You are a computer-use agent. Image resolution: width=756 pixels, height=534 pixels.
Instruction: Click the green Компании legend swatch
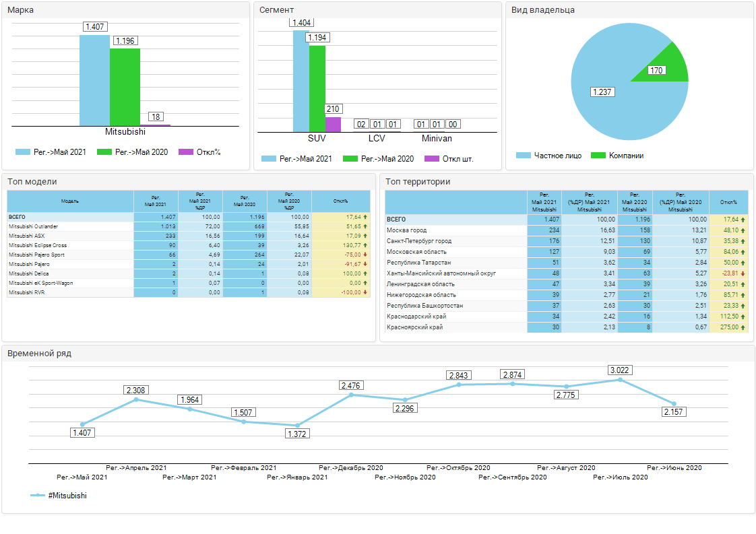click(x=598, y=156)
